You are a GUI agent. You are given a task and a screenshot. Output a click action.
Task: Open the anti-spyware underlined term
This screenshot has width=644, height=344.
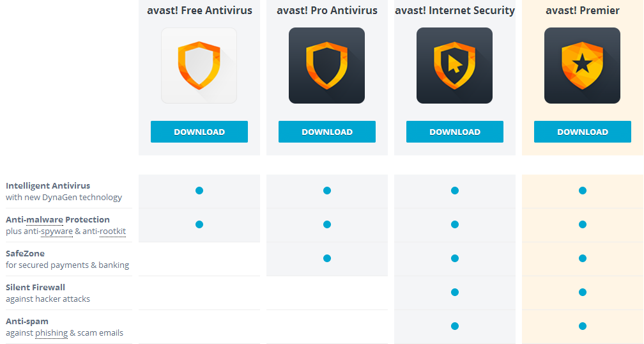click(48, 231)
